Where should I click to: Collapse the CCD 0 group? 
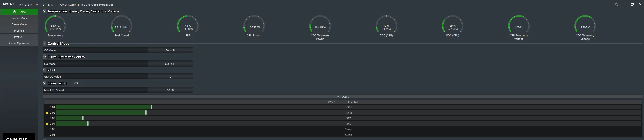(338, 97)
